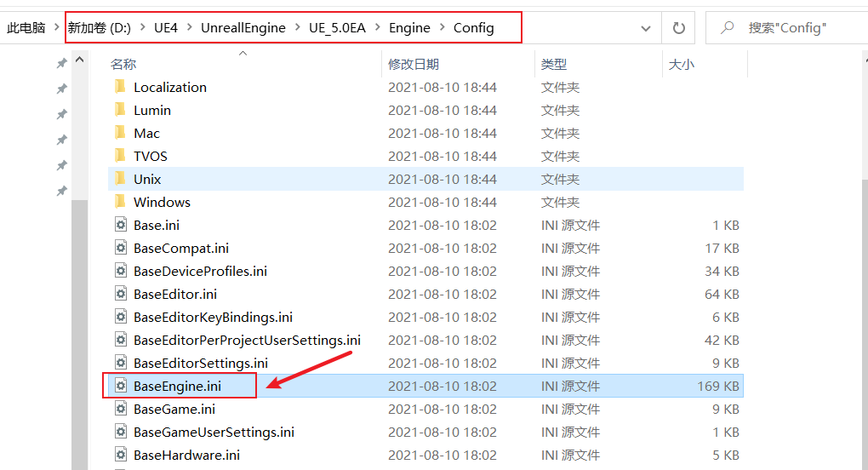Select the Unix folder name
The width and height of the screenshot is (868, 470).
[x=147, y=179]
